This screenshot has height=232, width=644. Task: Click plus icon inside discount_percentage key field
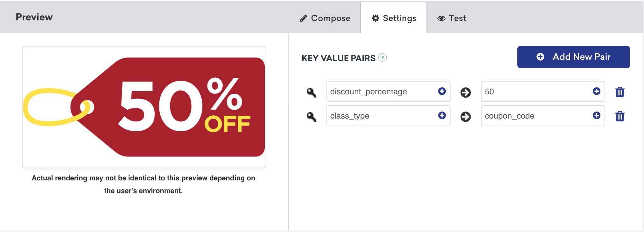pyautogui.click(x=442, y=91)
